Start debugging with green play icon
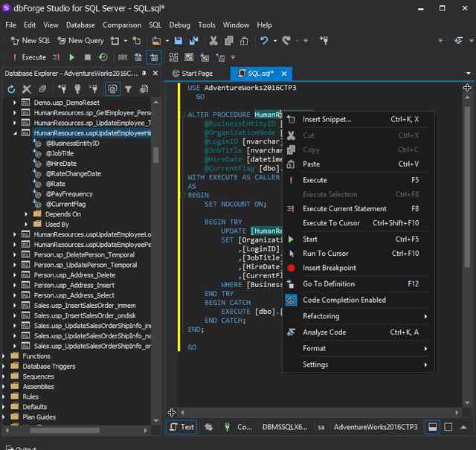The width and height of the screenshot is (476, 450). pos(72,57)
